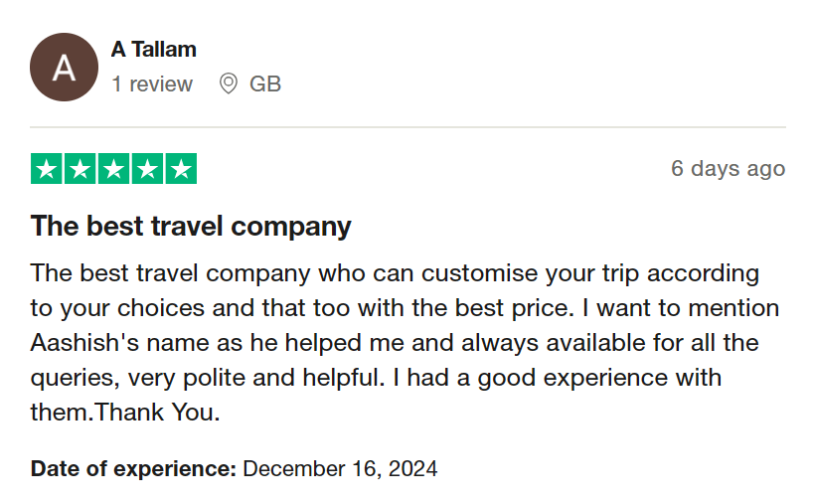Screen dimensions: 813x504
Task: Click the second green rating star
Action: (x=81, y=169)
